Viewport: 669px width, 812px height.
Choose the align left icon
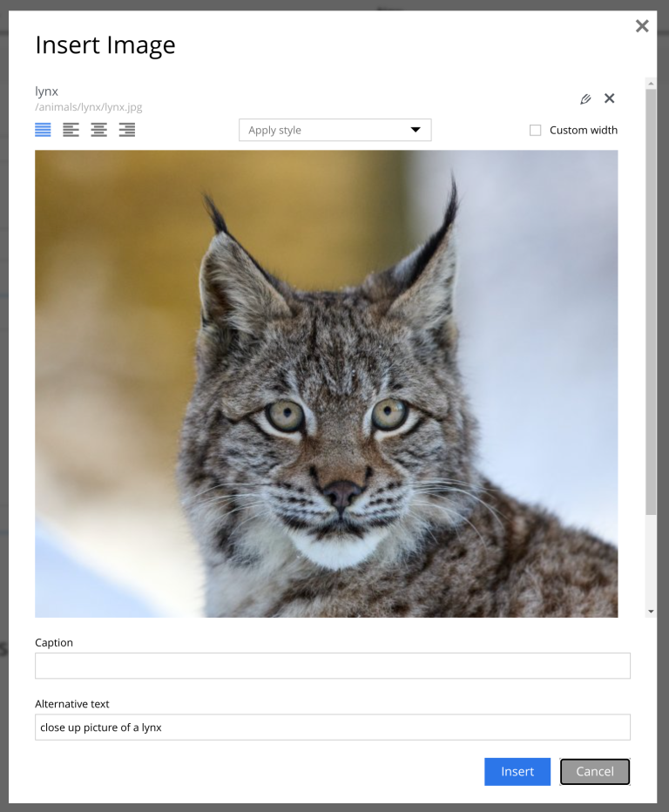71,130
